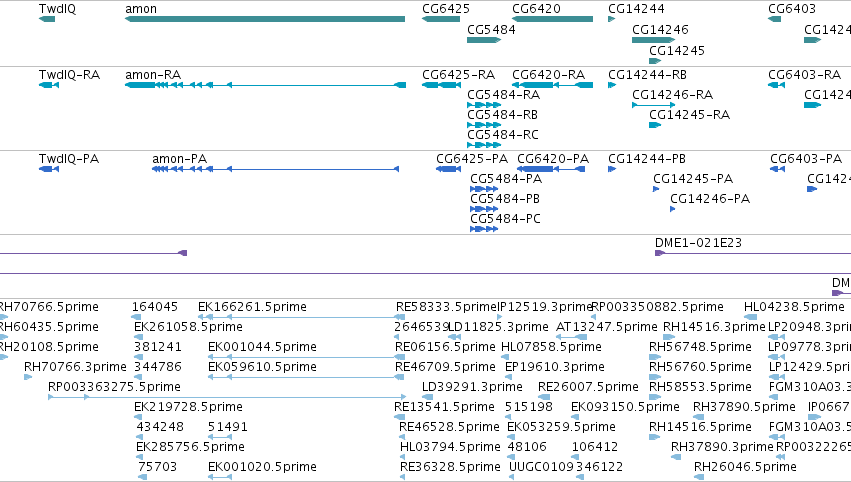Select the RH26046.5prime EST label

(745, 467)
